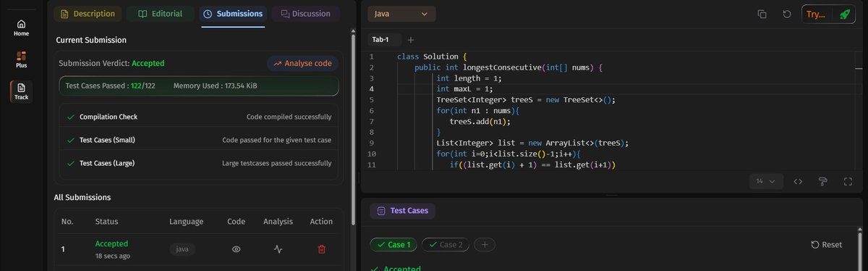Click the Language column header
Viewport: 868px width, 271px height.
coord(186,222)
